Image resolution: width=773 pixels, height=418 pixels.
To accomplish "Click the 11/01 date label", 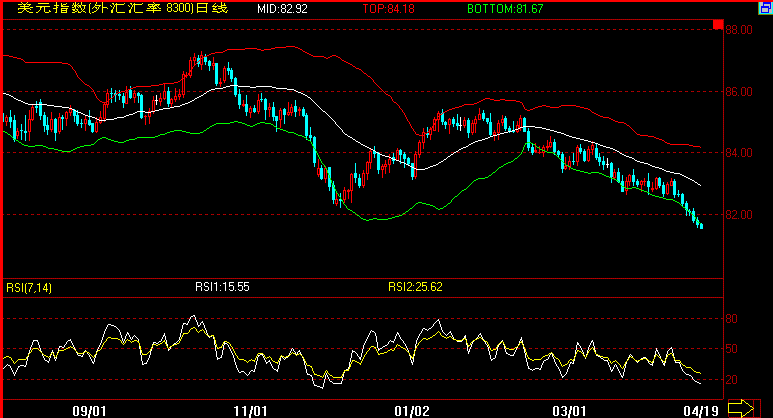I will tap(250, 411).
